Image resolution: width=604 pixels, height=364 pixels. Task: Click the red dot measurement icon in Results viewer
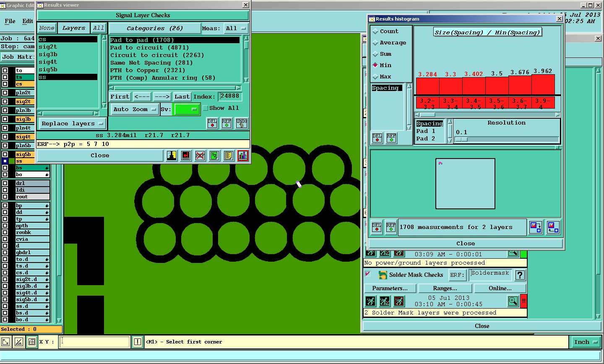[186, 156]
